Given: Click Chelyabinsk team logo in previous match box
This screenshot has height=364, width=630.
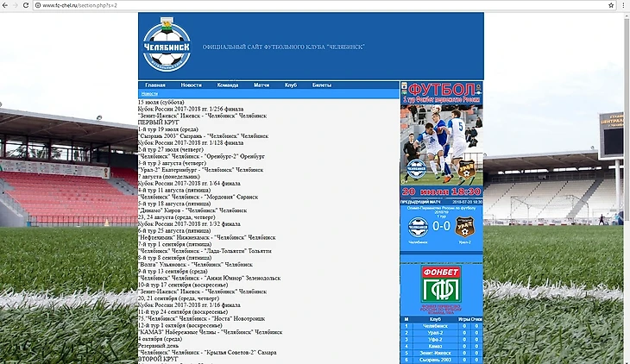Looking at the screenshot, I should click(x=418, y=227).
